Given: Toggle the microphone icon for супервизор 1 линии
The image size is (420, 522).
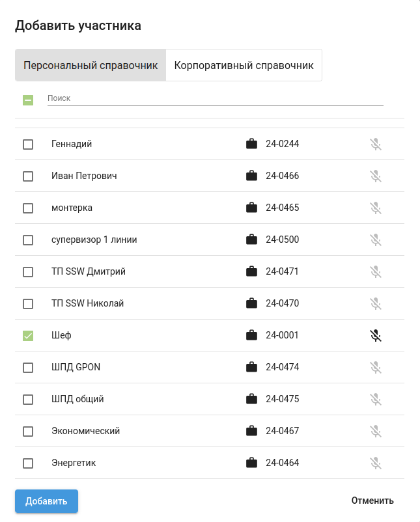Looking at the screenshot, I should 375,240.
